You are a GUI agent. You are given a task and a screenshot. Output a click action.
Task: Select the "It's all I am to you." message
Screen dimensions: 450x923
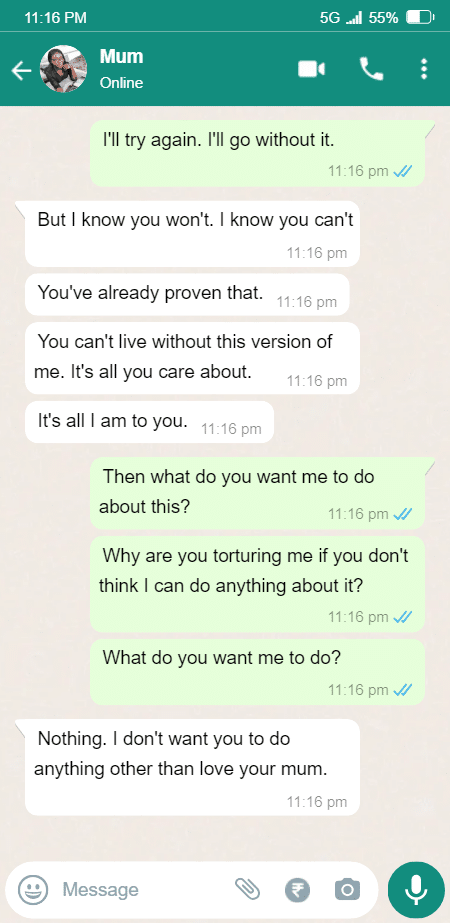149,422
